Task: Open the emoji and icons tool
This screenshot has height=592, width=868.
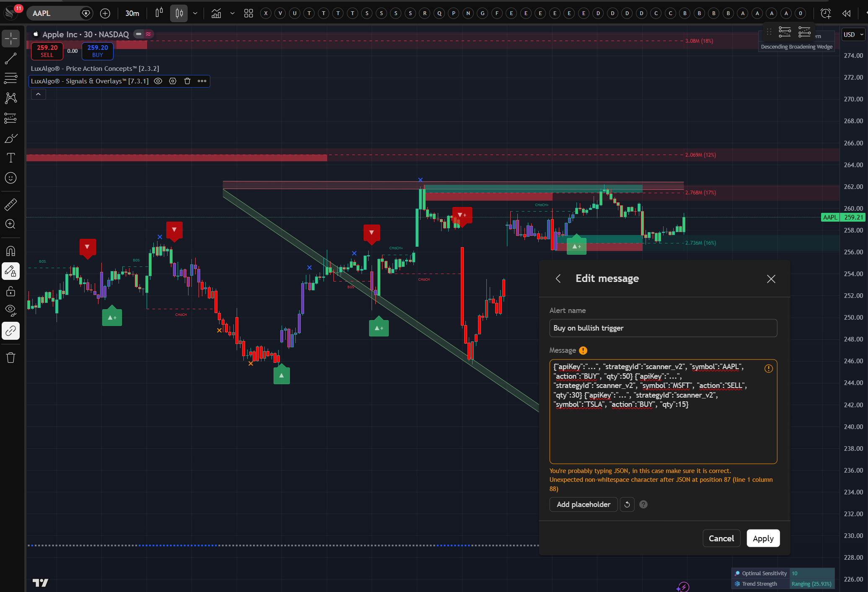Action: [x=11, y=178]
